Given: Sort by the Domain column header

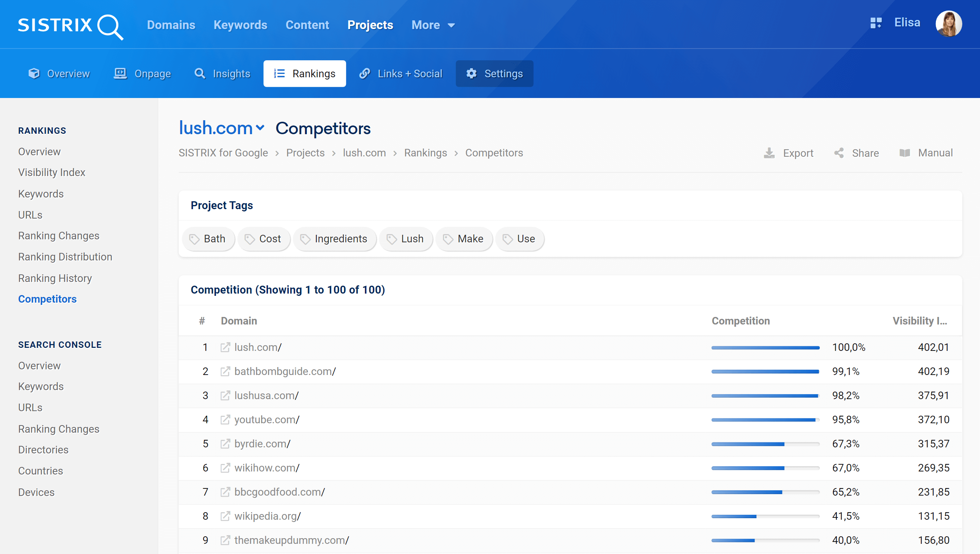Looking at the screenshot, I should click(239, 321).
